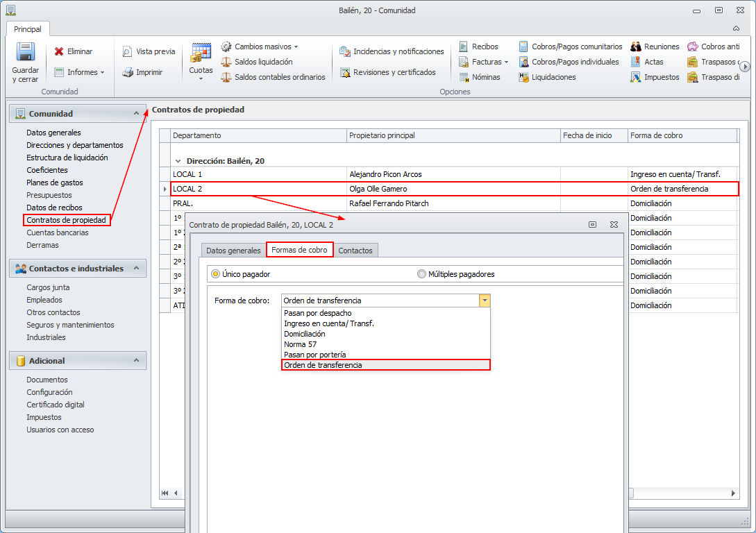The width and height of the screenshot is (756, 533).
Task: Select the Múltiples pagadores radio button
Action: point(421,273)
